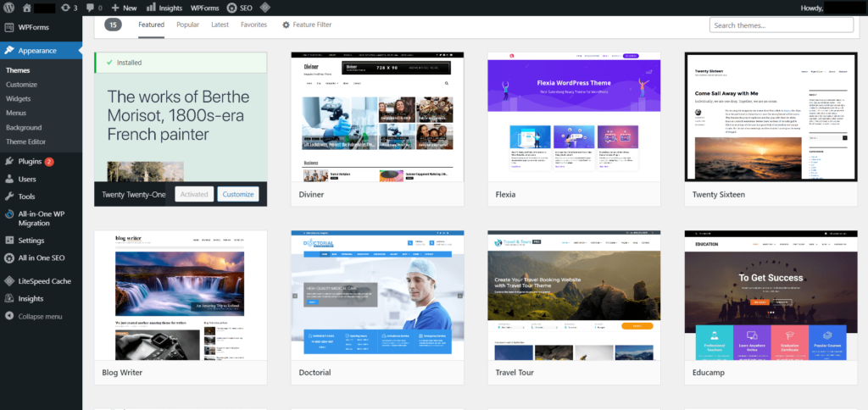Open comments bubble in admin bar

pos(94,8)
